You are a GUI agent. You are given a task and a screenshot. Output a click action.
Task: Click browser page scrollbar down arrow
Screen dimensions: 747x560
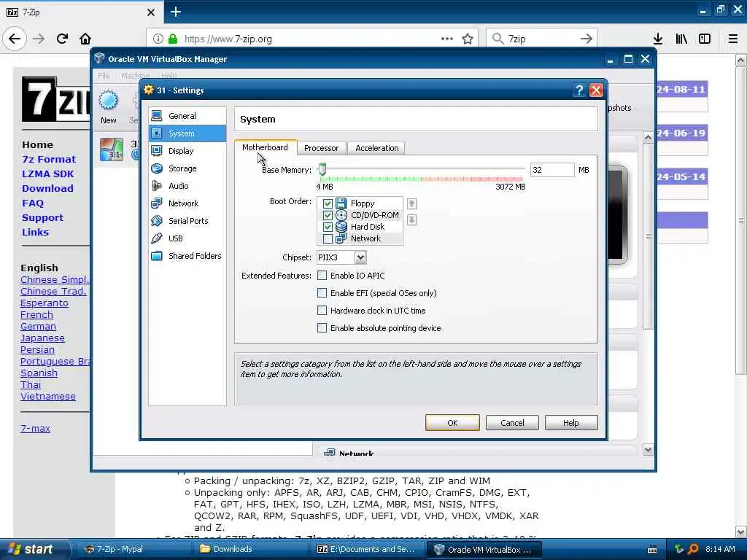click(740, 532)
